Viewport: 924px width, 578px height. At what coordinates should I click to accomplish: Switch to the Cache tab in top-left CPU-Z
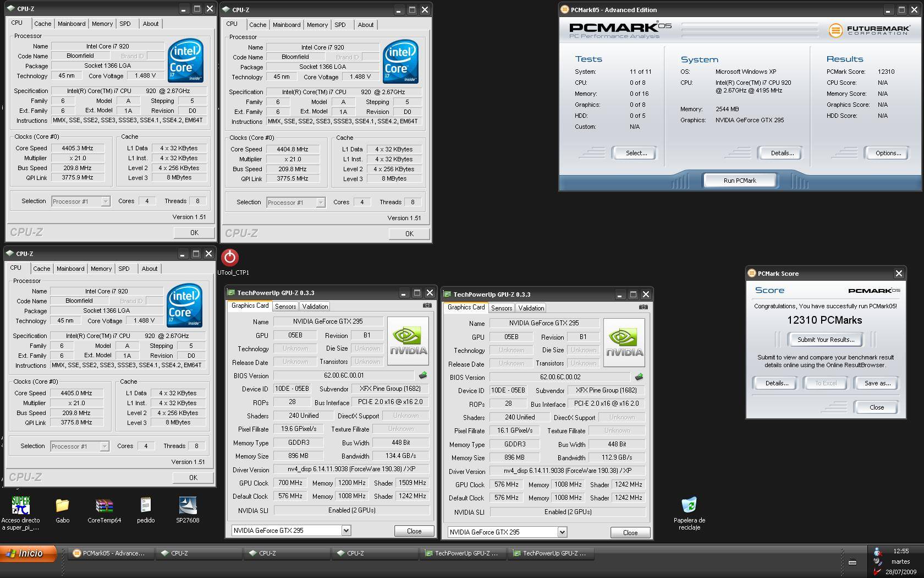pos(43,24)
